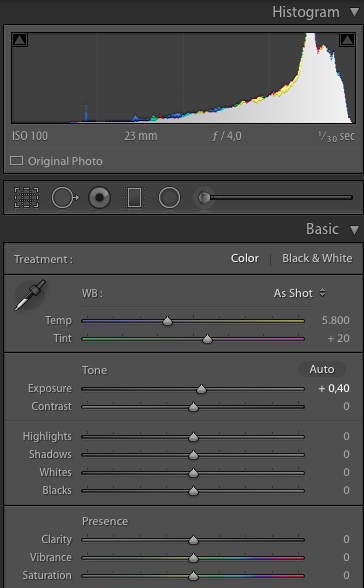The image size is (364, 588).
Task: Click the Saturation value field
Action: coord(346,575)
